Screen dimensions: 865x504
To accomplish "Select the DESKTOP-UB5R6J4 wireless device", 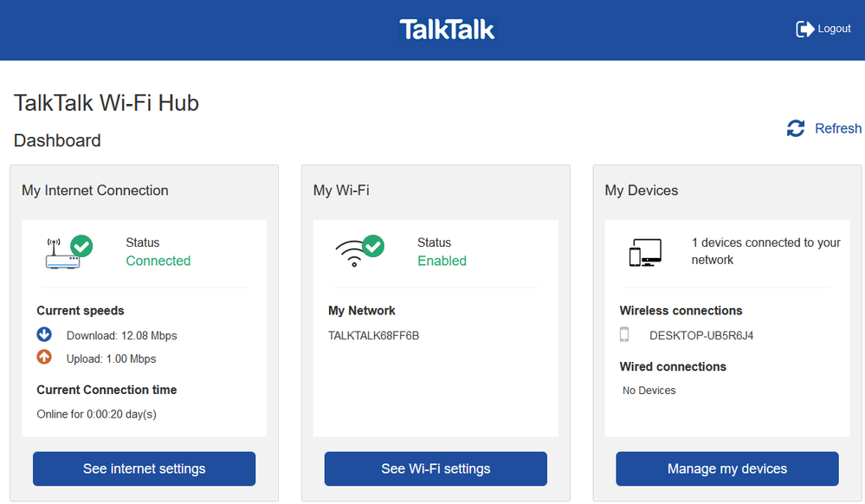I will [700, 336].
